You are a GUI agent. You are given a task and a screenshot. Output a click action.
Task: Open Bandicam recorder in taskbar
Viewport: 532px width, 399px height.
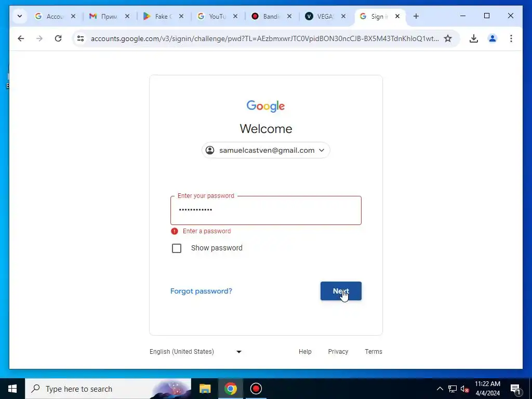point(256,389)
